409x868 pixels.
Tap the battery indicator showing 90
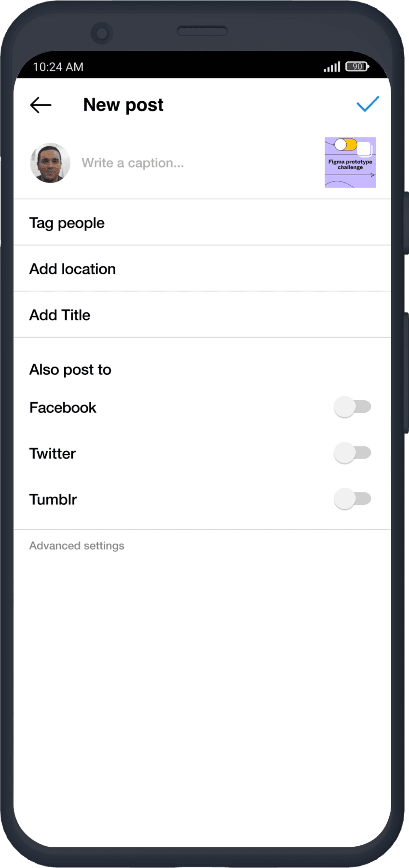(357, 67)
